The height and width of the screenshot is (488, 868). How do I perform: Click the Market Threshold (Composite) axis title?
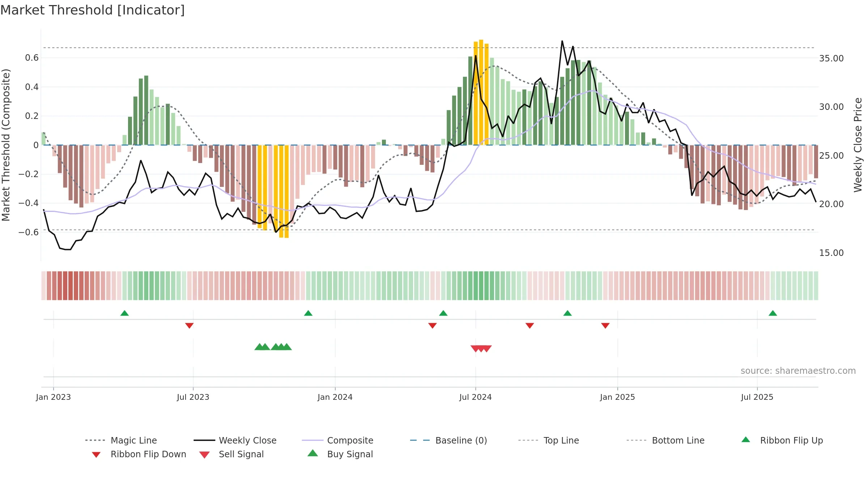pos(6,145)
